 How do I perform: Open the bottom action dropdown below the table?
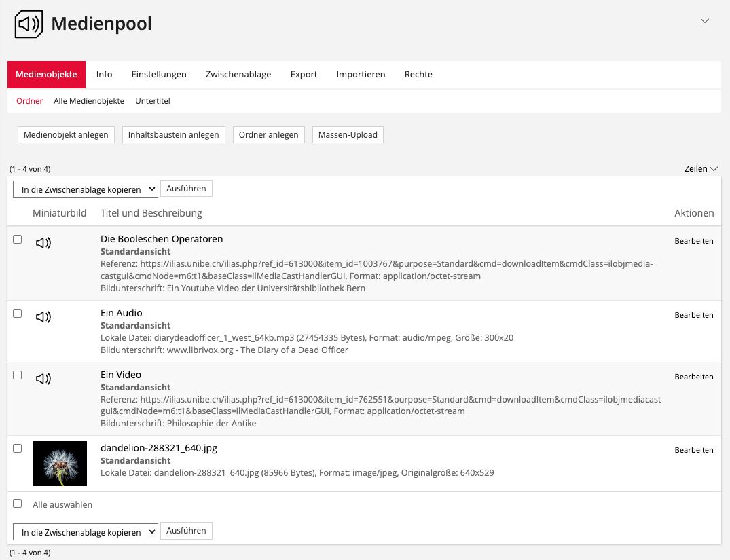click(86, 532)
